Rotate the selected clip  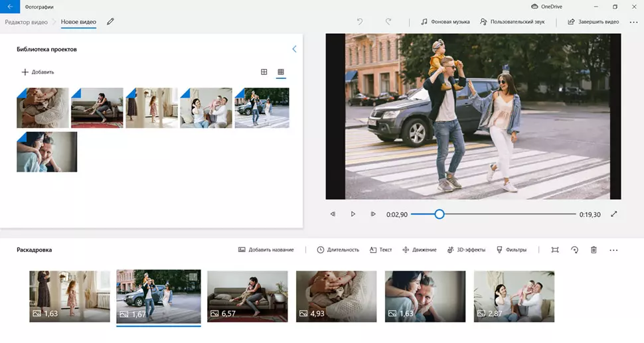(x=574, y=250)
